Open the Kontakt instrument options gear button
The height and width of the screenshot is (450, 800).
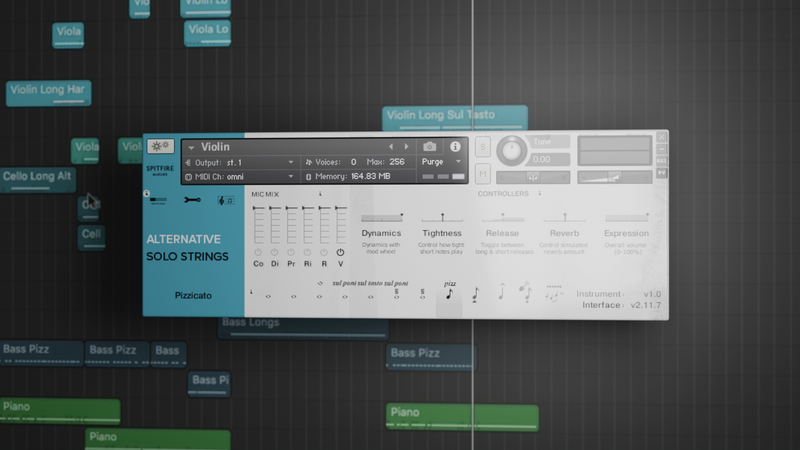[160, 146]
